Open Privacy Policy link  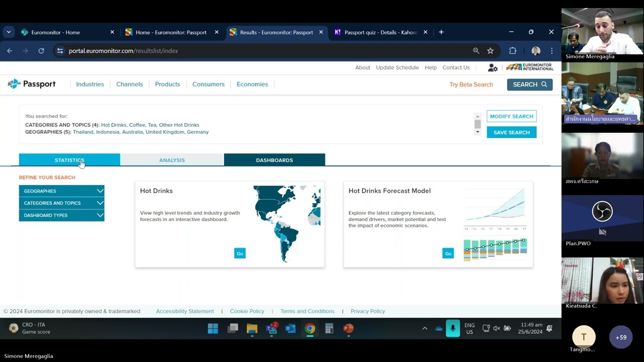point(368,311)
